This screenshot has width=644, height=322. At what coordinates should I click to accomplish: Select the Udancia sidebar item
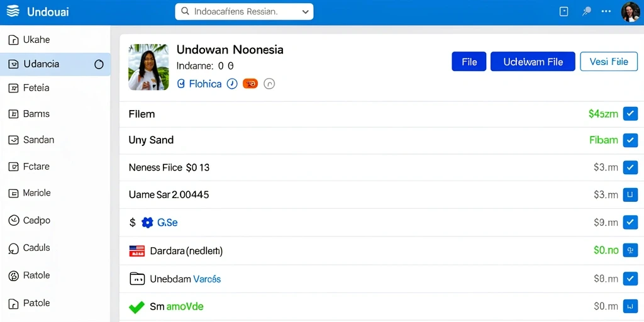point(55,64)
